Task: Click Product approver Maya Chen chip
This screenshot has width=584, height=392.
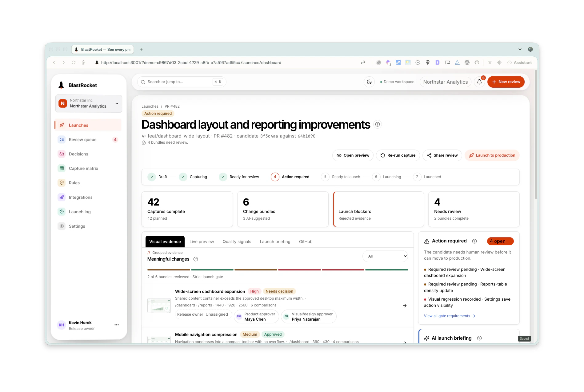Action: click(x=256, y=317)
